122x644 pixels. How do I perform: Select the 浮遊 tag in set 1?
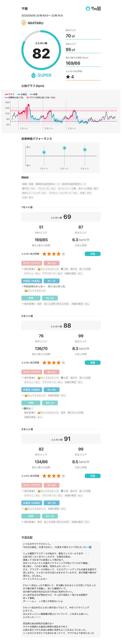pos(93,254)
